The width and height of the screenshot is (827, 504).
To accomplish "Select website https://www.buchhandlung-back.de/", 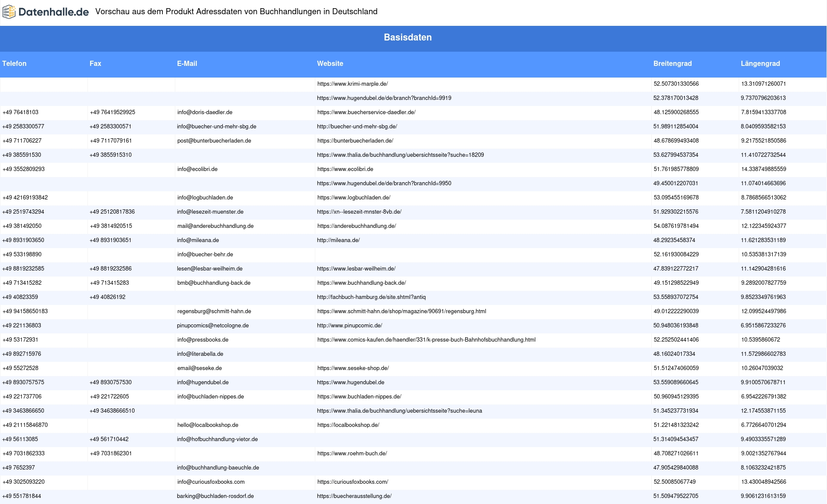I will (361, 283).
